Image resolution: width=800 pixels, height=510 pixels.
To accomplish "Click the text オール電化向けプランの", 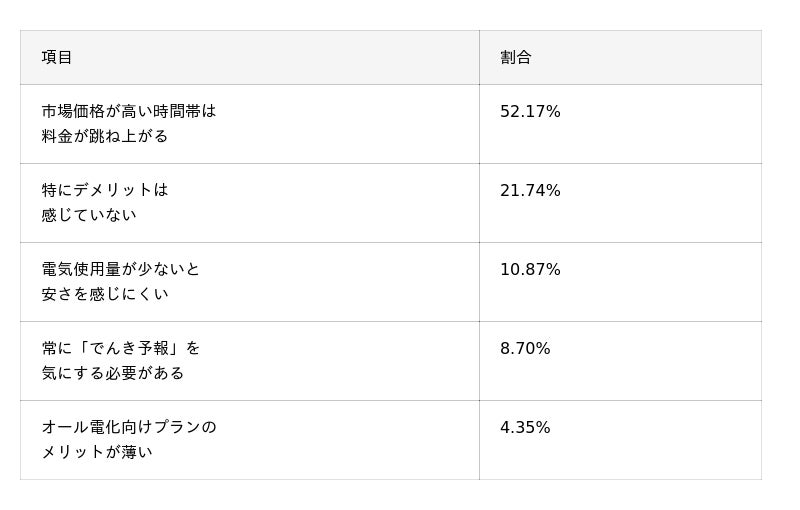I will [x=129, y=427].
